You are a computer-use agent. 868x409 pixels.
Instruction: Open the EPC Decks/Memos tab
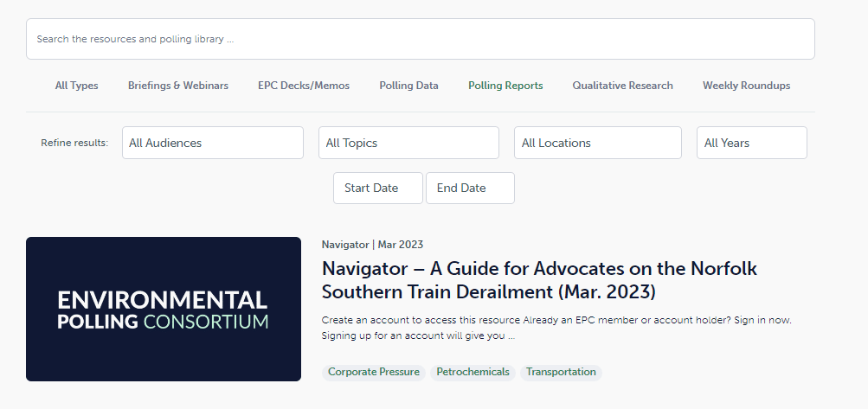click(304, 86)
